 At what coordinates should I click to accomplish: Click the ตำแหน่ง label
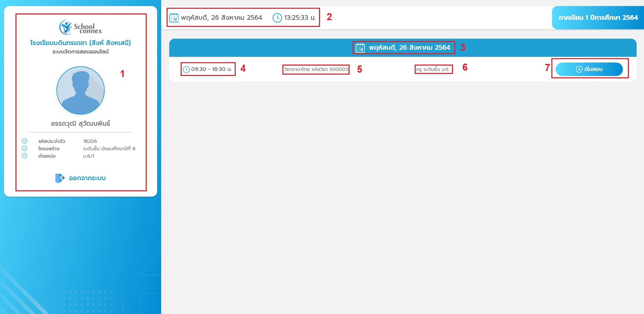[47, 156]
